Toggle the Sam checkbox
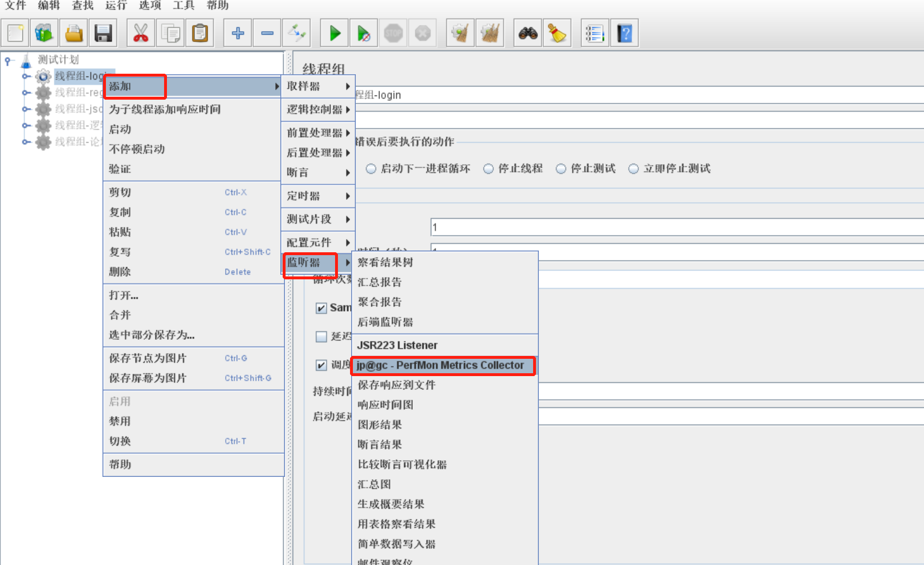The width and height of the screenshot is (924, 565). (x=321, y=308)
